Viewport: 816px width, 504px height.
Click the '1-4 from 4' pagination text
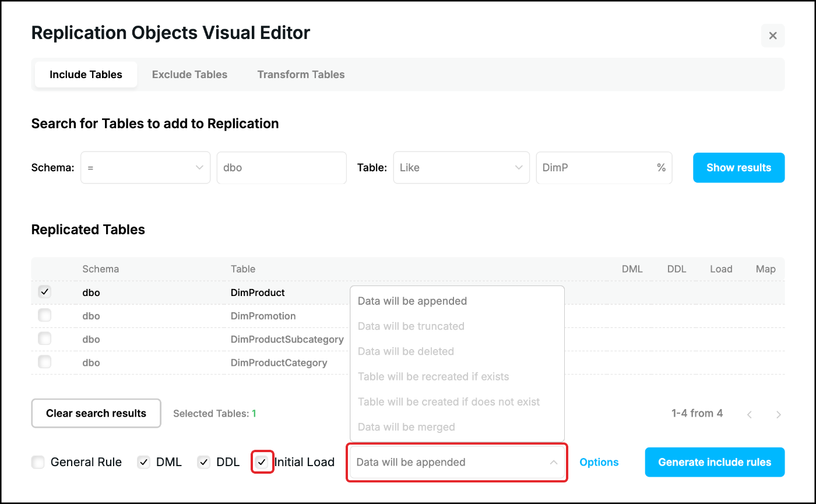(697, 413)
